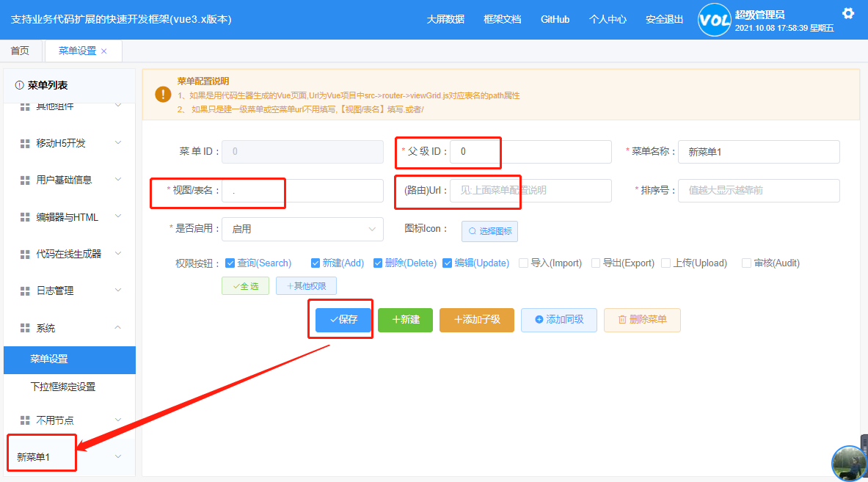Switch to 首页 tab
This screenshot has width=868, height=482.
[x=20, y=51]
